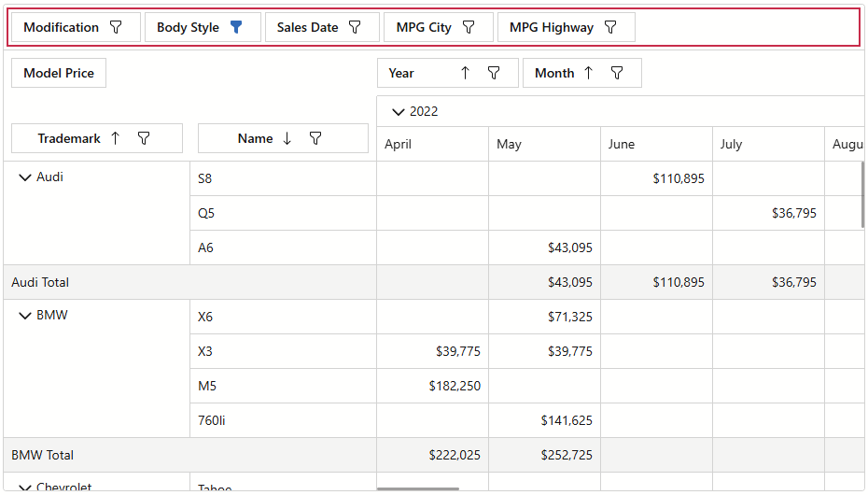This screenshot has width=868, height=495.
Task: Click the vertical scrollbar thumb
Action: click(x=863, y=194)
